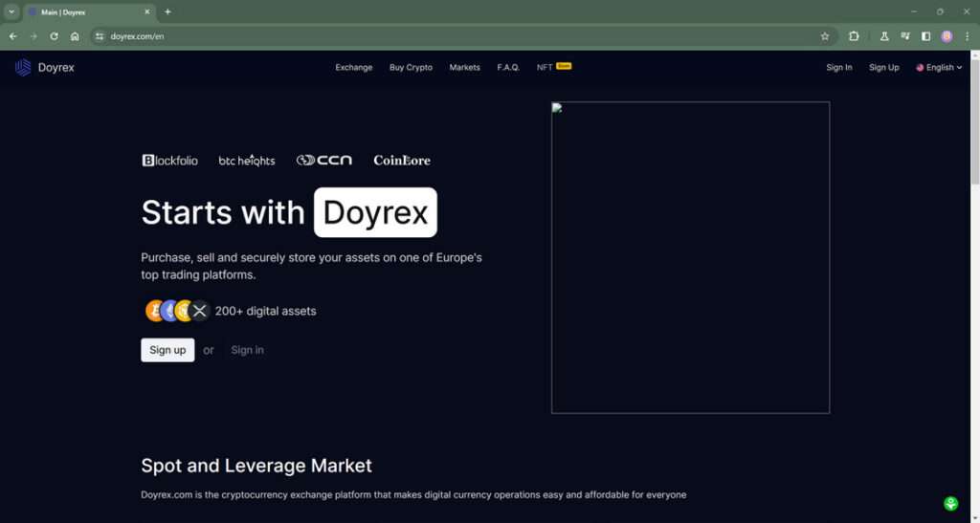
Task: View site information icon in address bar
Action: pyautogui.click(x=100, y=36)
